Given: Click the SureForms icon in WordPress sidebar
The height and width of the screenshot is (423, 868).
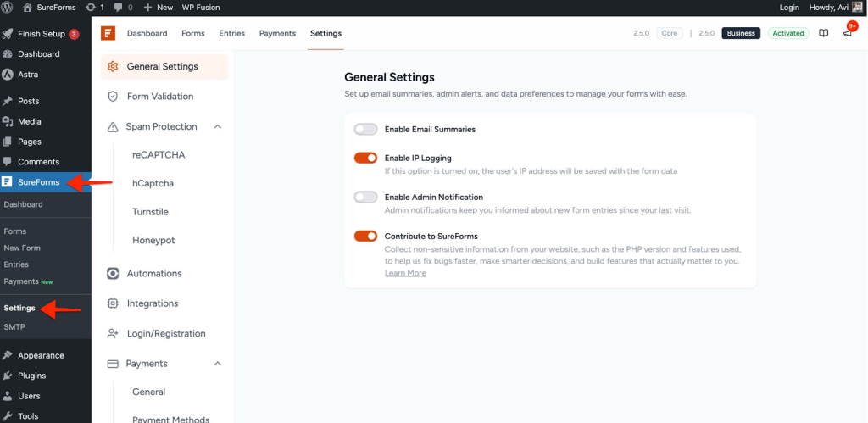Looking at the screenshot, I should 7,182.
